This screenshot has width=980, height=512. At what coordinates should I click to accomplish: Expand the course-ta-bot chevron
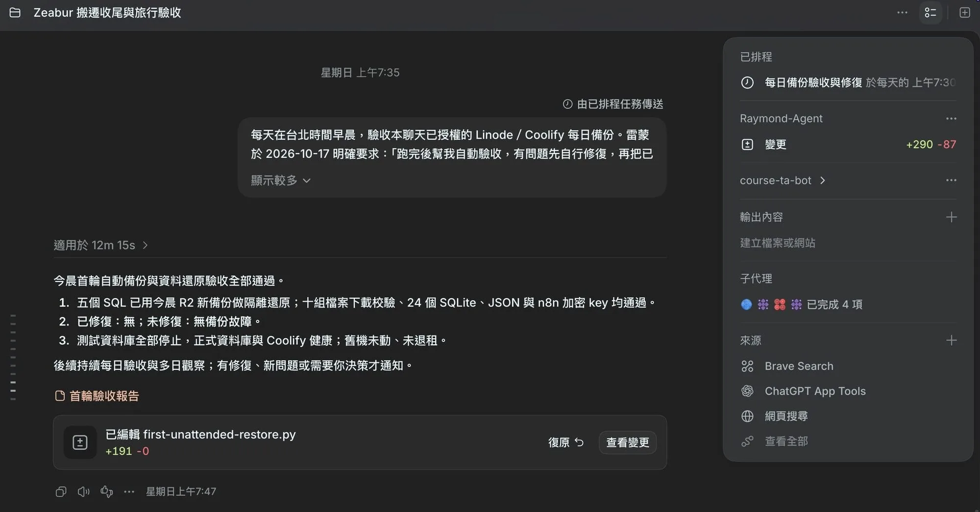point(823,180)
